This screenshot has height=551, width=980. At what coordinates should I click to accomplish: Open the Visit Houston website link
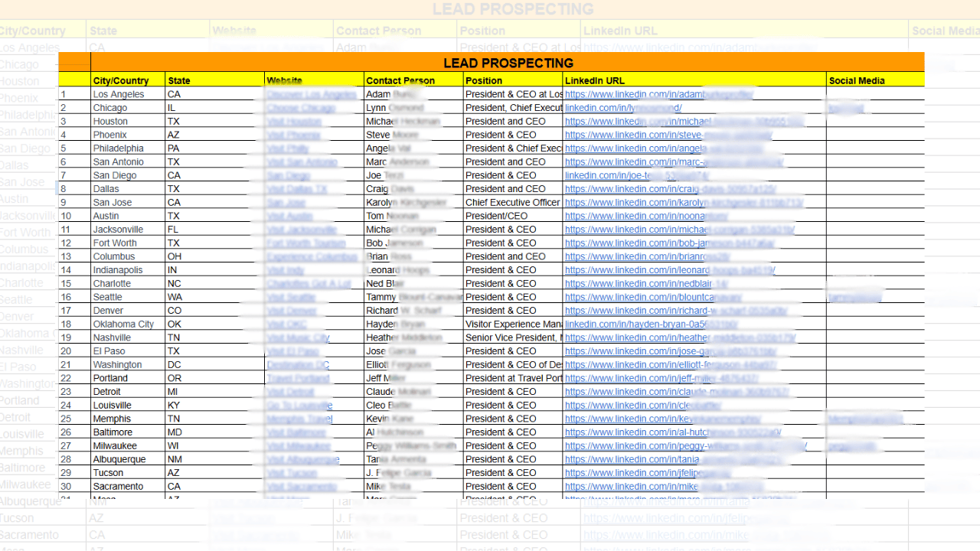click(294, 121)
